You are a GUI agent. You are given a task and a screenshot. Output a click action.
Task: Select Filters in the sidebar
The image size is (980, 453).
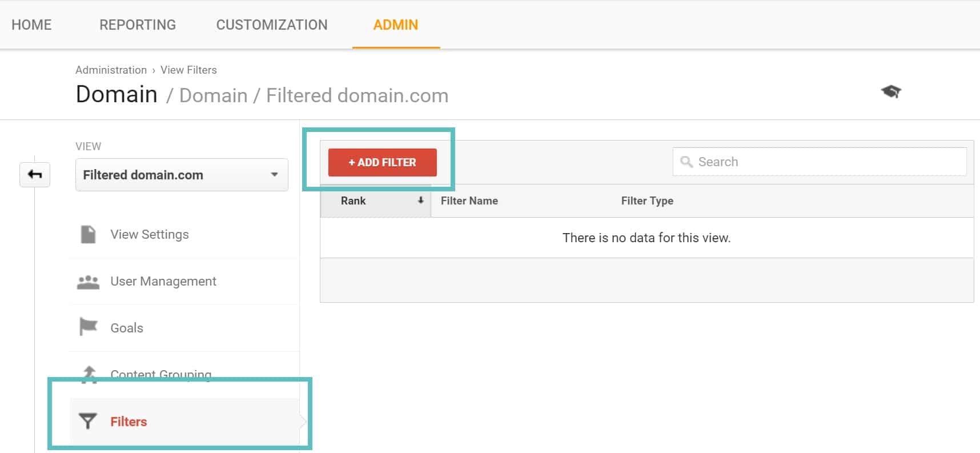coord(184,422)
